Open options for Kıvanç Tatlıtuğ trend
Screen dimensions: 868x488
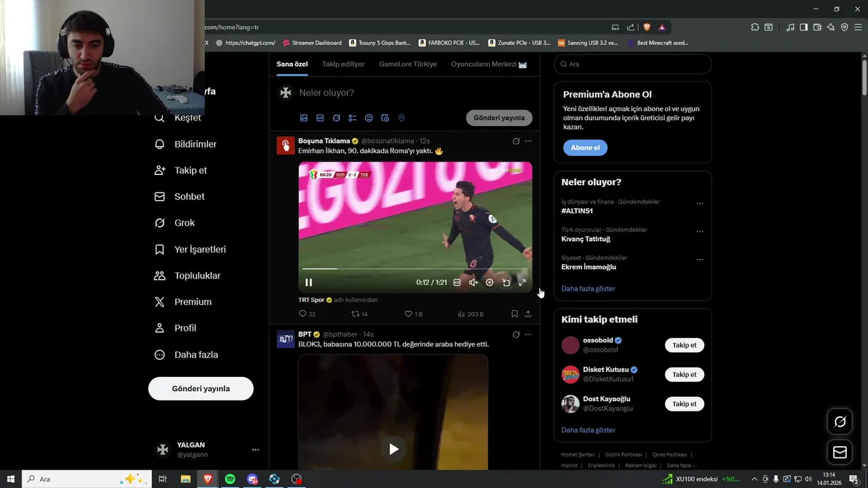(700, 231)
